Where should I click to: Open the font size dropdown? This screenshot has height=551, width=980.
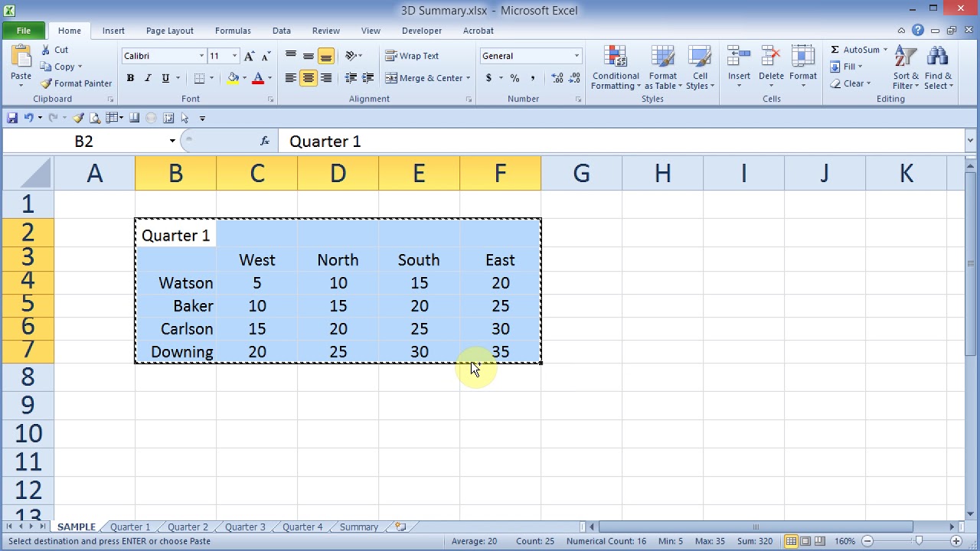(x=234, y=56)
